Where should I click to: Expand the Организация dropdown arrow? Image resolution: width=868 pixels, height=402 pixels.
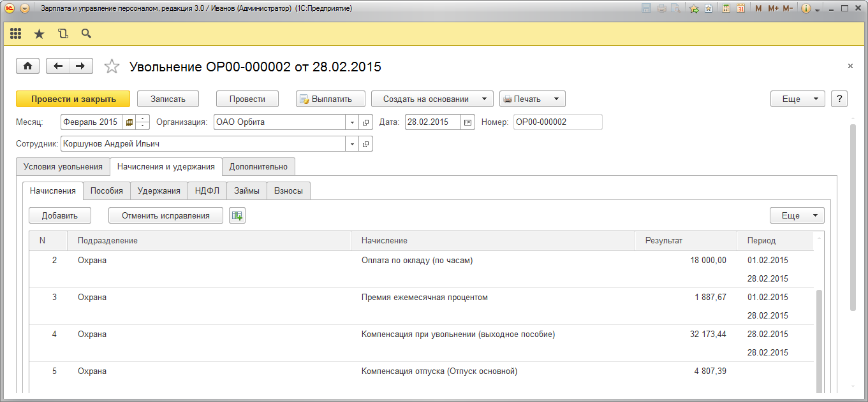point(353,122)
